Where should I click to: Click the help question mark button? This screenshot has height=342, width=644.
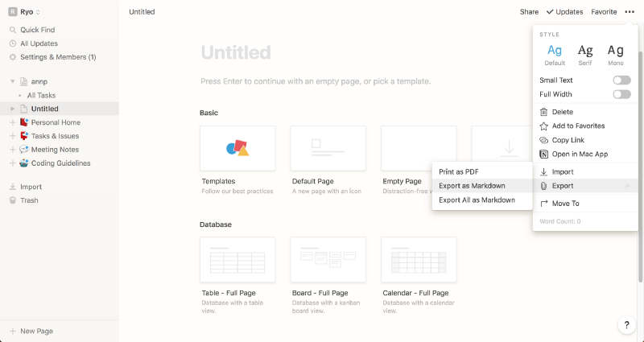point(626,325)
